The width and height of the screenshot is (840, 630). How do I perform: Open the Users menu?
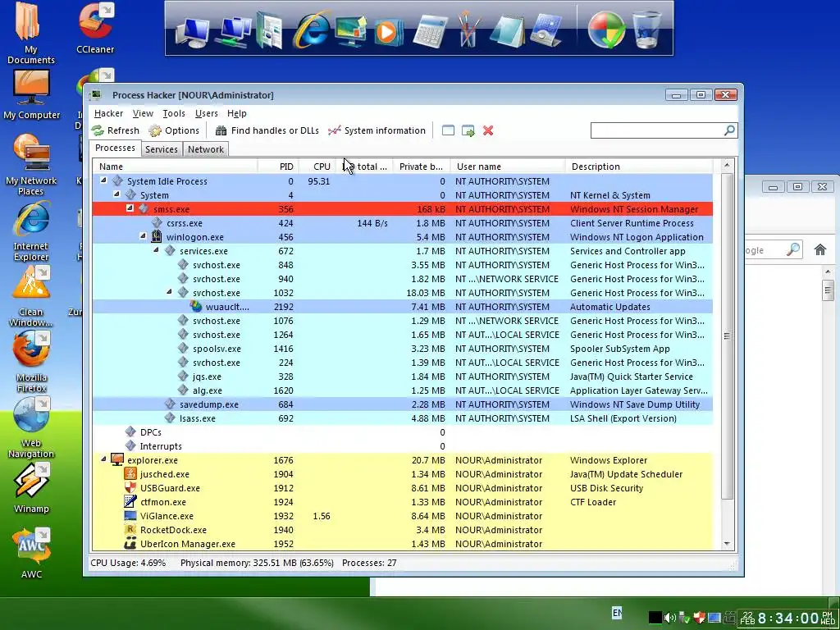(x=206, y=113)
